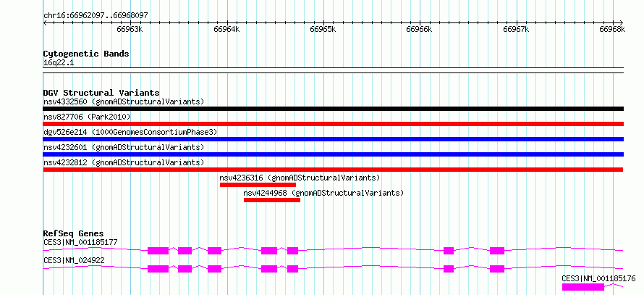Click the nsv4236316 variant label
This screenshot has width=644, height=295.
[300, 178]
